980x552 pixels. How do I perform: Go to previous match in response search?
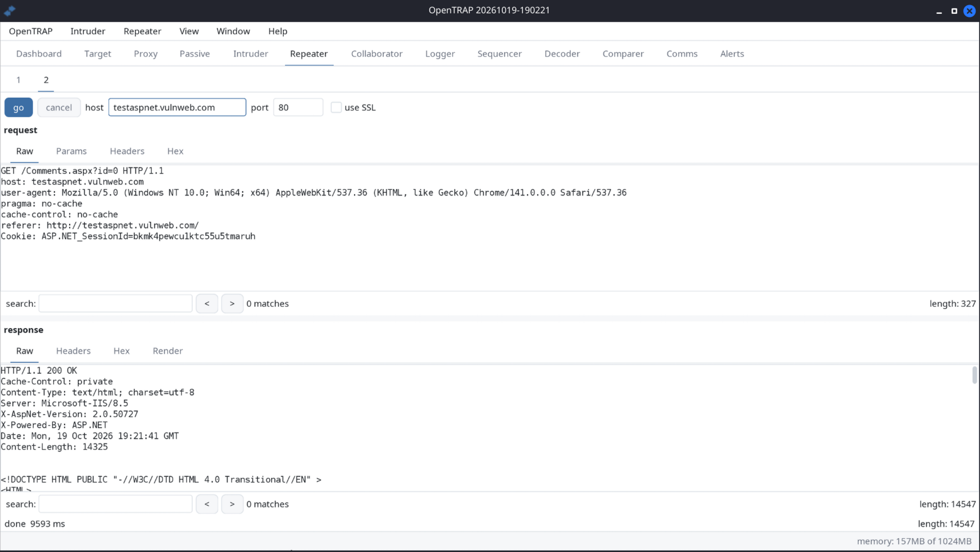tap(207, 504)
